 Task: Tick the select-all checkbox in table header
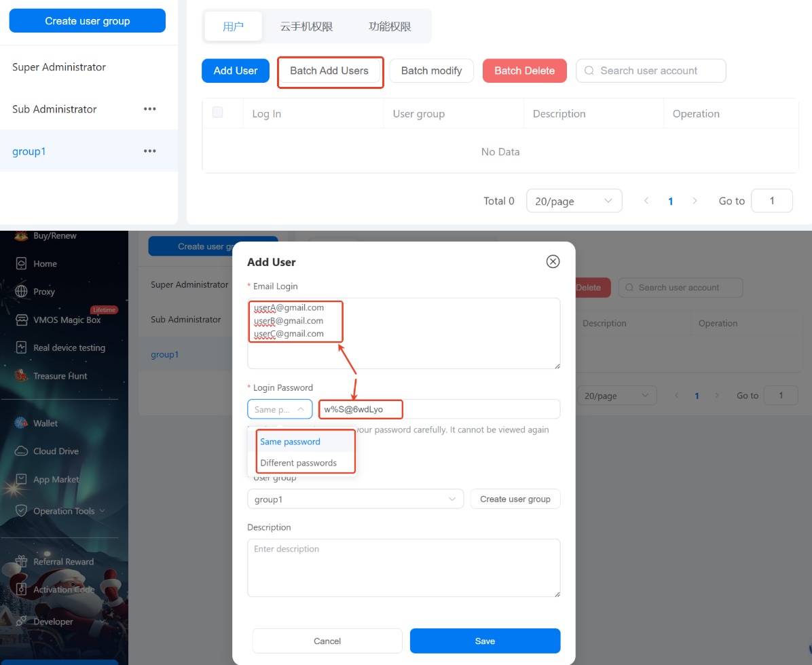[x=218, y=113]
